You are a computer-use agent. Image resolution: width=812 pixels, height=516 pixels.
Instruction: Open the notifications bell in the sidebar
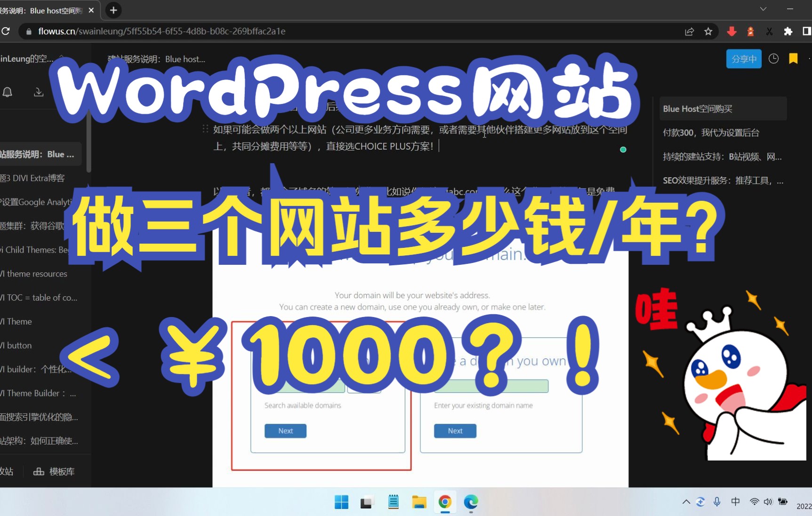click(x=8, y=92)
